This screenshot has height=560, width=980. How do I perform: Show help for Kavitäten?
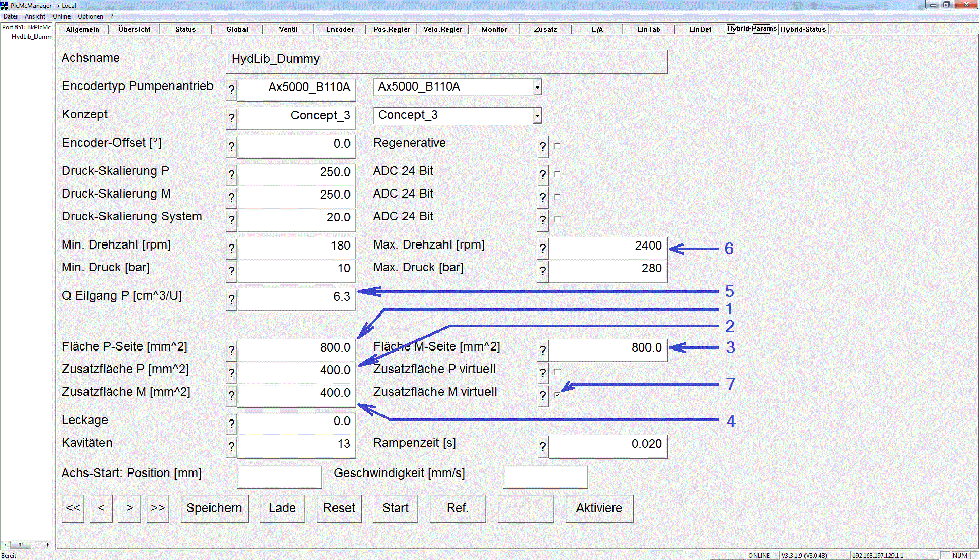(232, 447)
